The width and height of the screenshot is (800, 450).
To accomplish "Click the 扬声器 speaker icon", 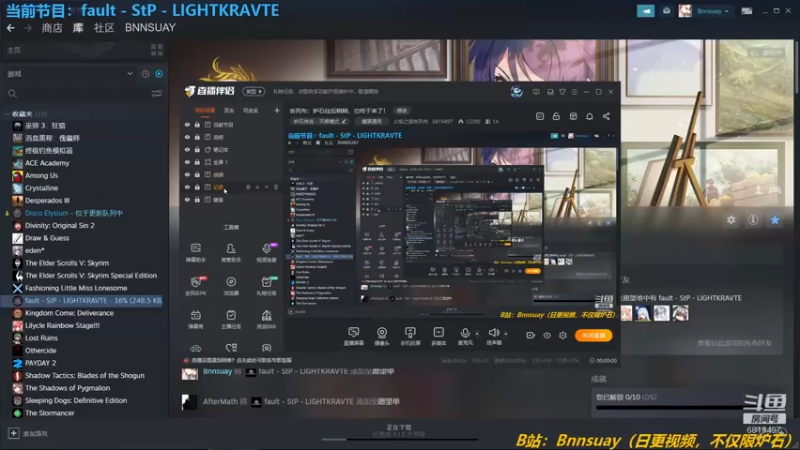I will [493, 333].
